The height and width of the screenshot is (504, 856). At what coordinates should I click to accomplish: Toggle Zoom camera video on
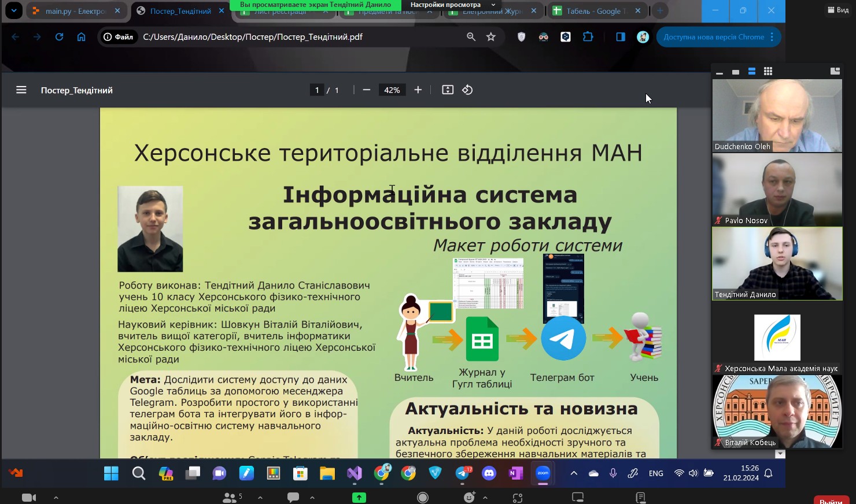point(29,497)
